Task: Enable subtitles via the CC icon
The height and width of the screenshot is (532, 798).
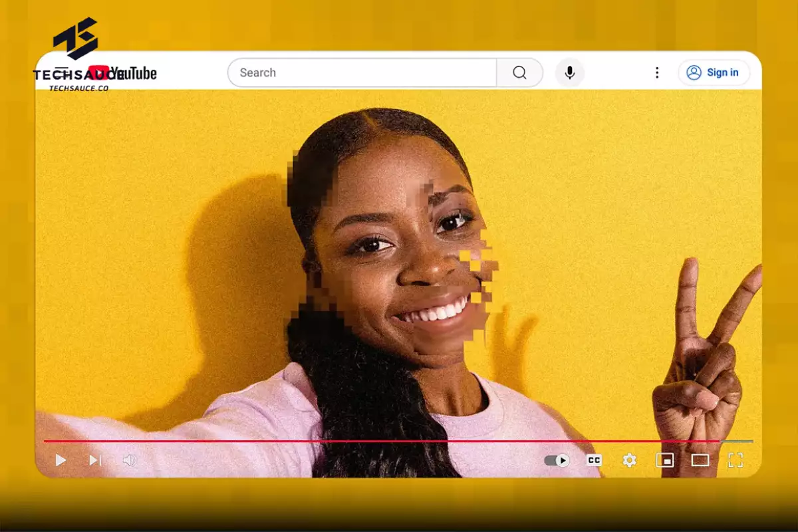Action: [594, 460]
